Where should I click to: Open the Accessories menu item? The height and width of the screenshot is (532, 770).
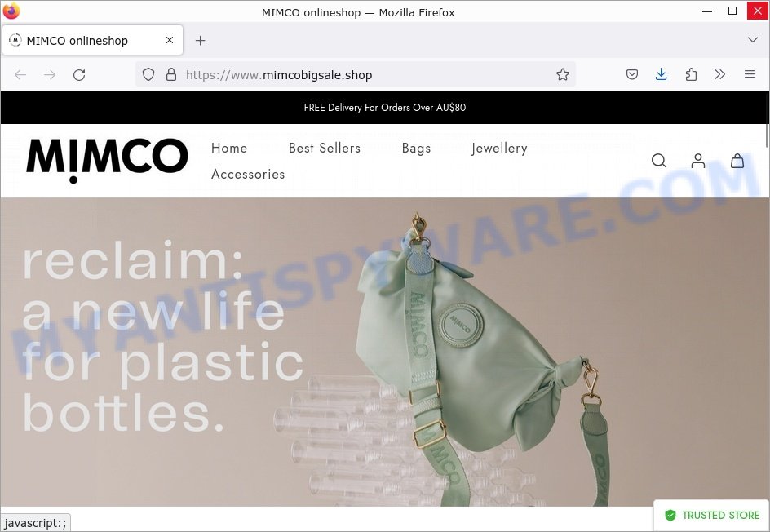[248, 174]
